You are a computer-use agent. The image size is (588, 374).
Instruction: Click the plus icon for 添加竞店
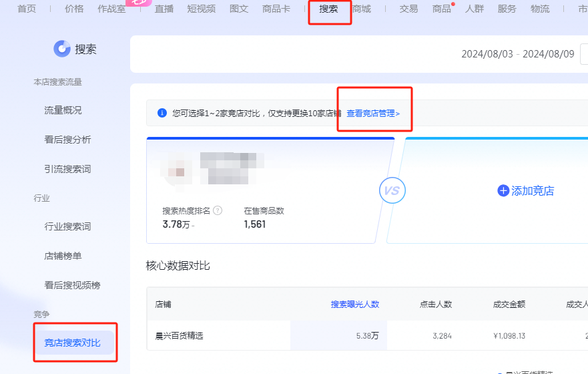pos(503,190)
